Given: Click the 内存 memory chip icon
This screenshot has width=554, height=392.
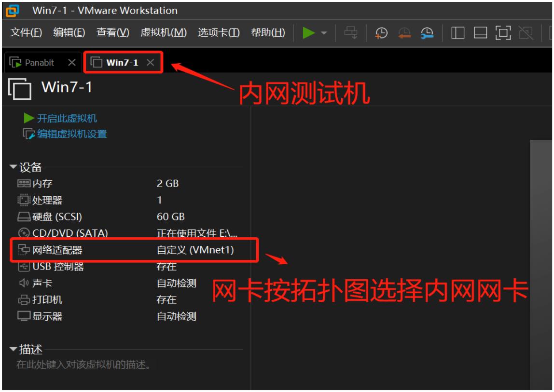Looking at the screenshot, I should pyautogui.click(x=24, y=184).
